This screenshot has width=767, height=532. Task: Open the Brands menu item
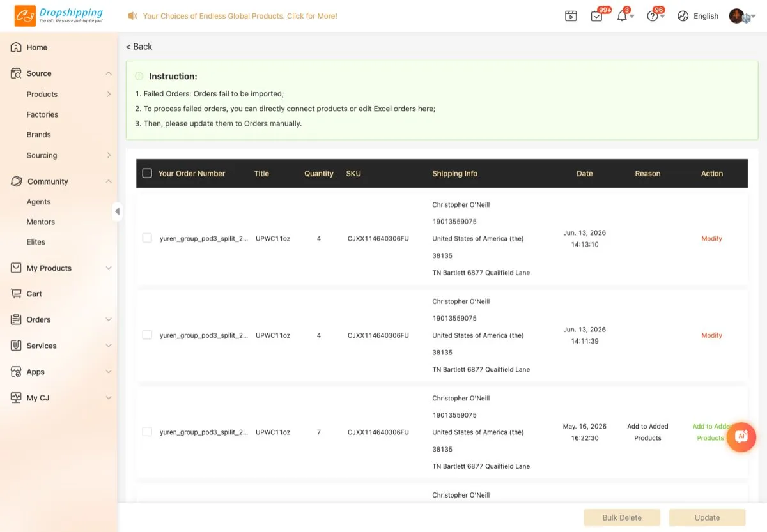pyautogui.click(x=39, y=135)
